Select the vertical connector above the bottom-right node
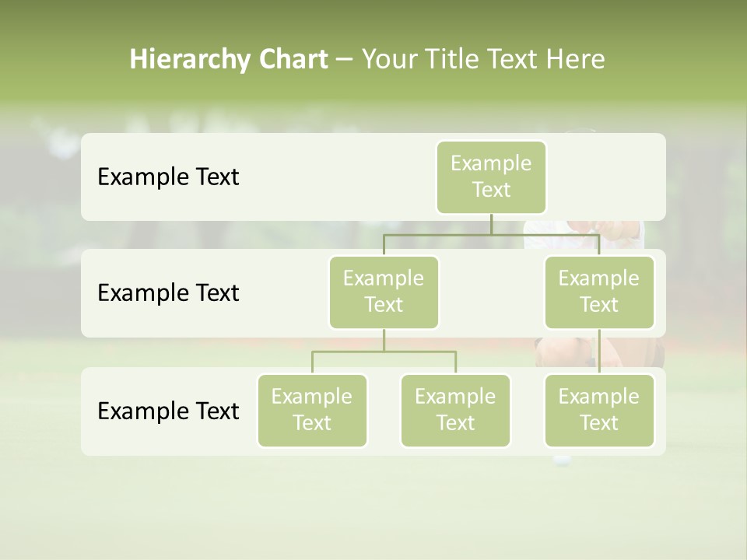This screenshot has width=747, height=560. tap(598, 352)
